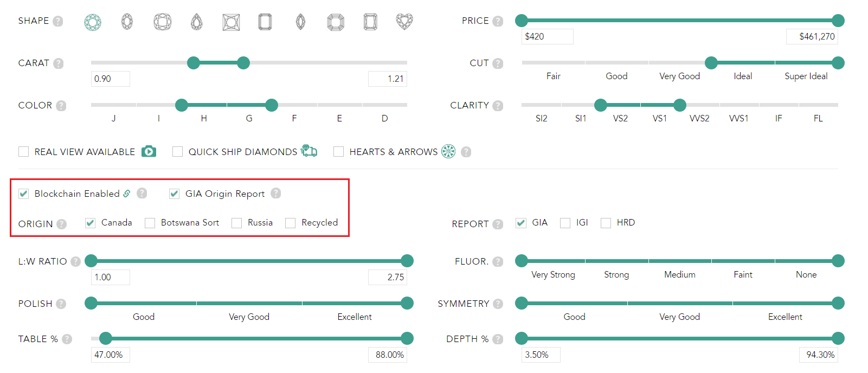
Task: Uncheck the Canada origin checkbox
Action: tap(91, 223)
